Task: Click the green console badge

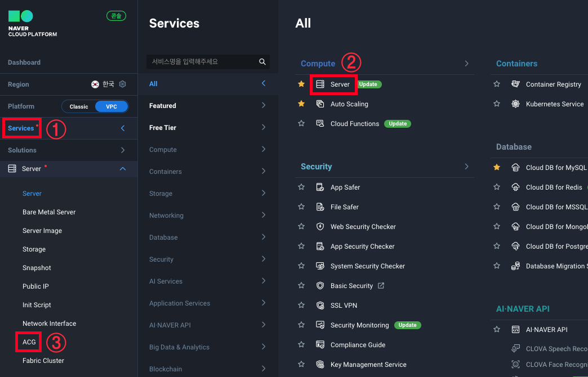Action: tap(116, 16)
